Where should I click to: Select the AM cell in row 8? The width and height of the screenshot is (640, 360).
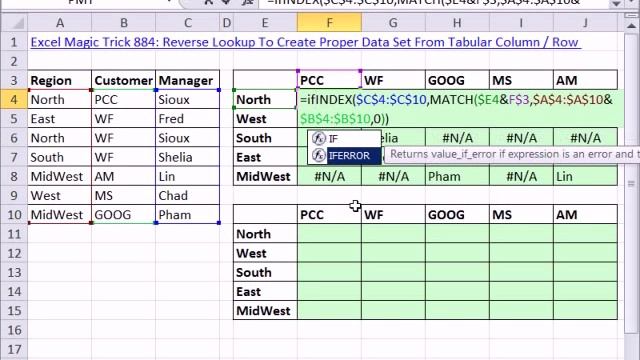coord(124,176)
